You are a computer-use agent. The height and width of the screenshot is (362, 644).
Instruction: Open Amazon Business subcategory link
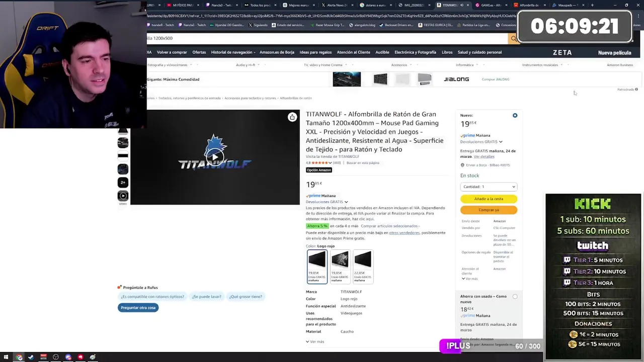click(x=620, y=65)
